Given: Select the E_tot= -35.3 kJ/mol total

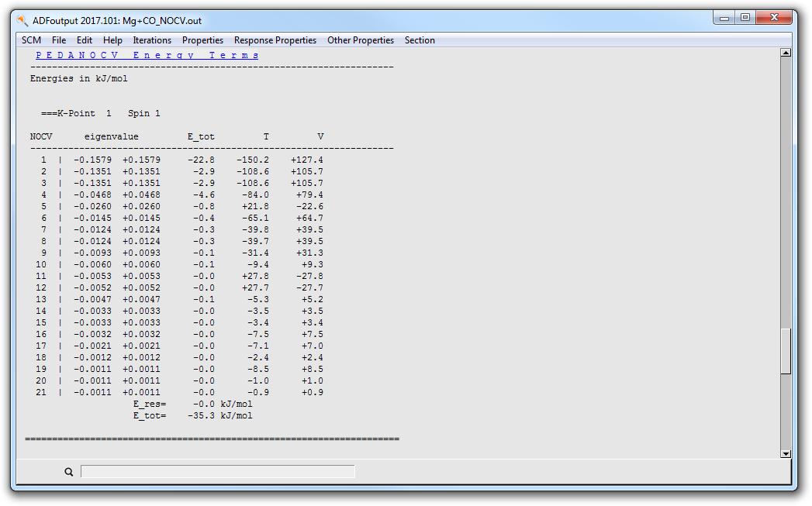Looking at the screenshot, I should pos(192,415).
